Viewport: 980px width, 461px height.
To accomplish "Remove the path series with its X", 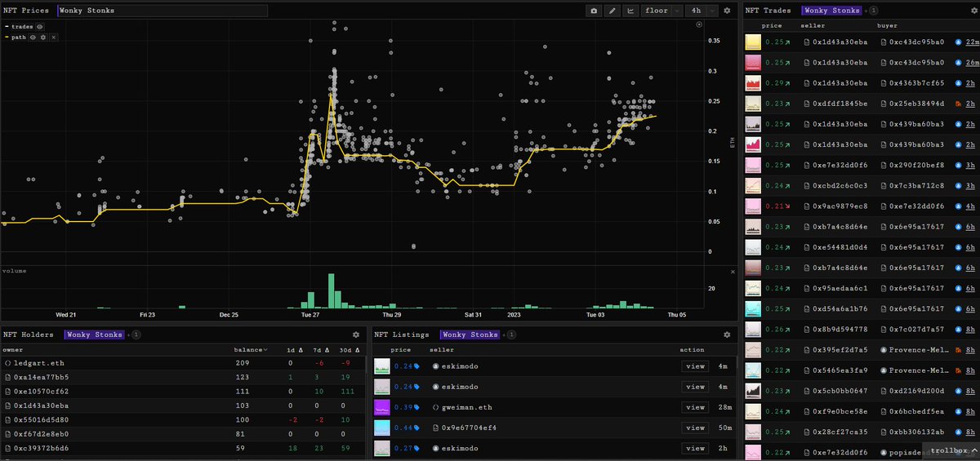I will coord(54,38).
